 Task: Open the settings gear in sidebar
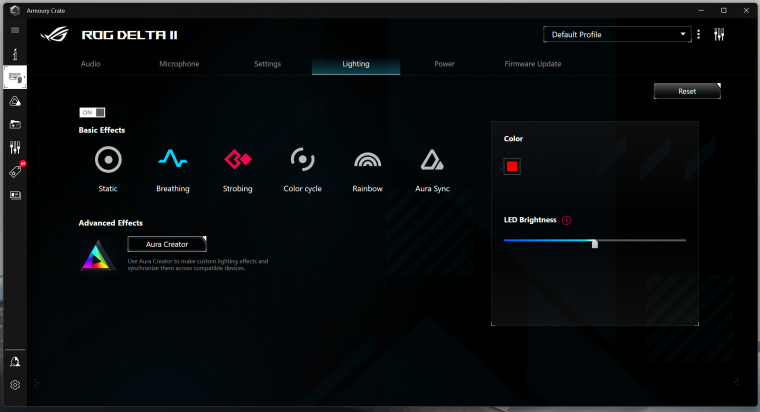15,385
